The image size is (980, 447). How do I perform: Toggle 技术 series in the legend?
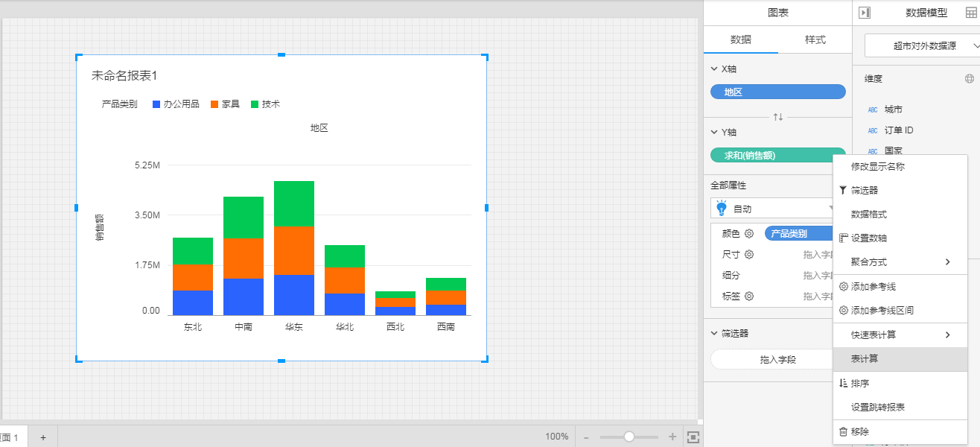[265, 104]
